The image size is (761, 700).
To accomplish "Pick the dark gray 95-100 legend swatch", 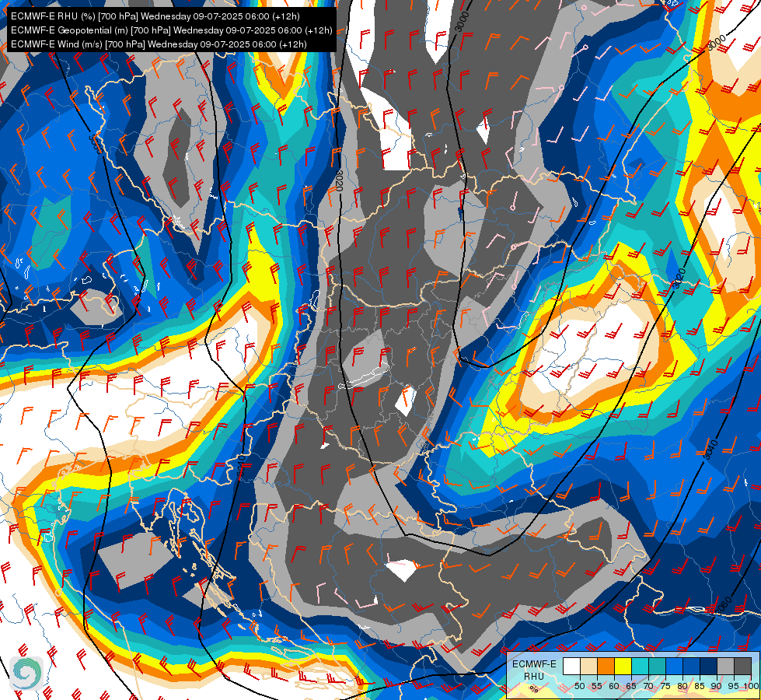I will (742, 666).
